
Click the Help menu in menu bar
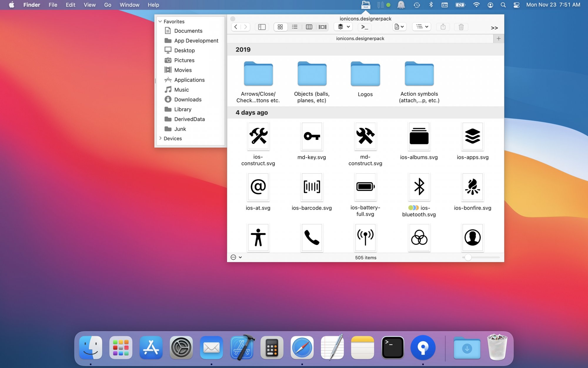point(153,5)
